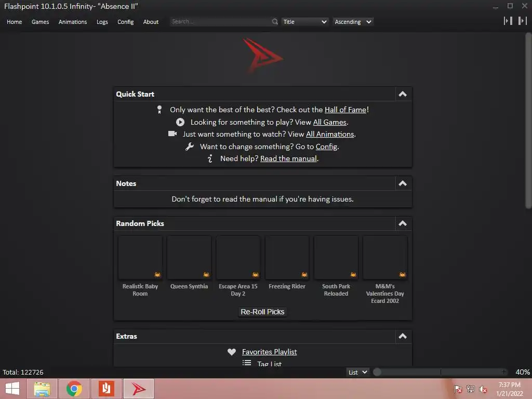Select the Queen Synthia thumbnail

[x=189, y=258]
